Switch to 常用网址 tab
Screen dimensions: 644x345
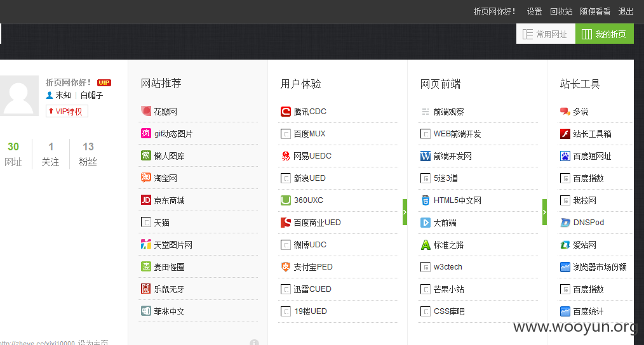coord(546,34)
